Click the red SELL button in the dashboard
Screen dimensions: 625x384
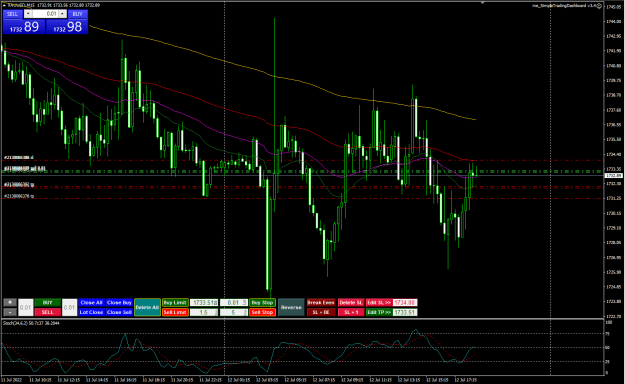pos(47,312)
